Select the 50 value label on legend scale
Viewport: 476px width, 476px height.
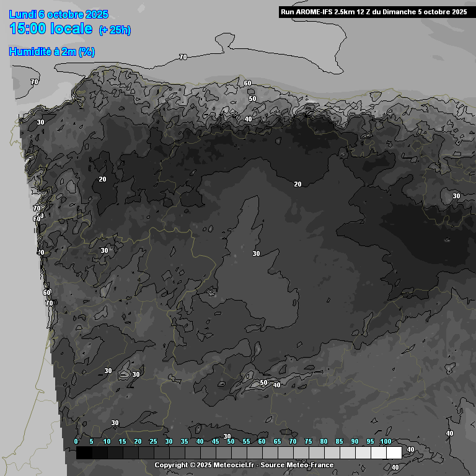point(231,441)
